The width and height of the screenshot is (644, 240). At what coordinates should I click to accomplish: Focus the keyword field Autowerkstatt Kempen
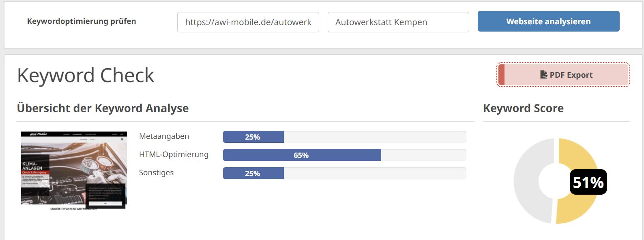[x=398, y=22]
